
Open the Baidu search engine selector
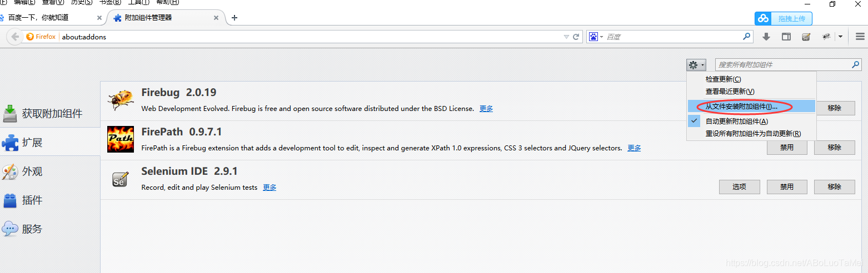coord(596,37)
